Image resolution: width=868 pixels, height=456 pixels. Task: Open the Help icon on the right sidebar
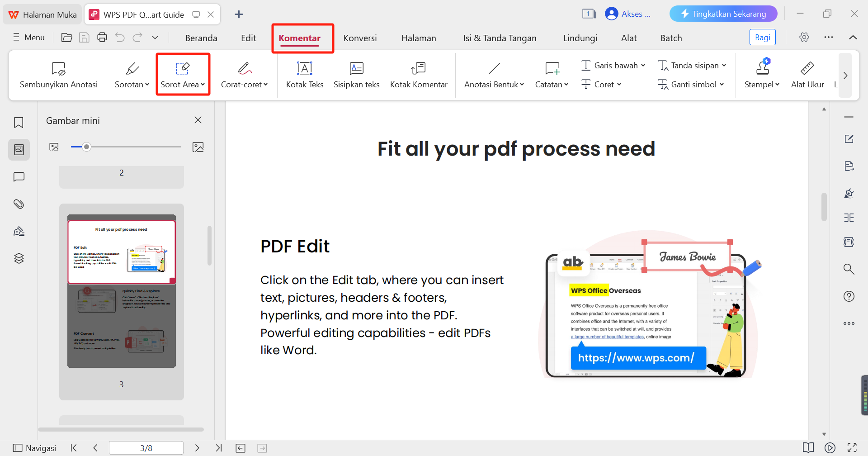tap(849, 296)
